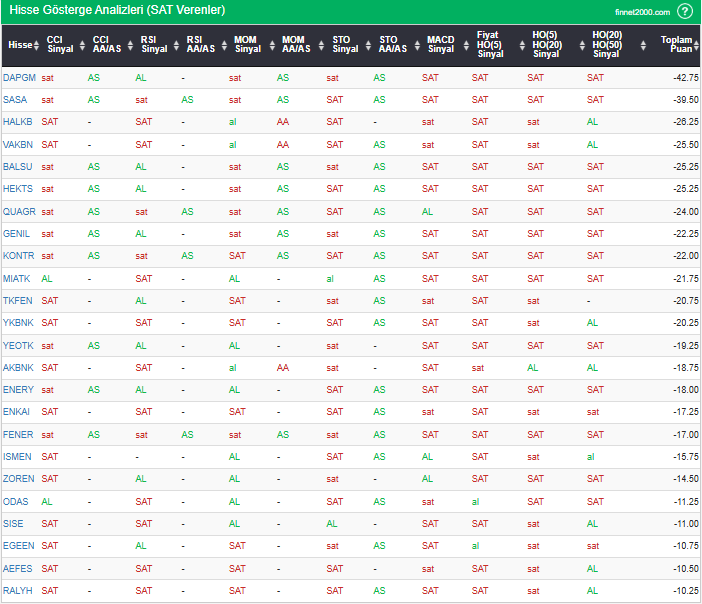
Task: Click the help question mark icon
Action: pyautogui.click(x=684, y=11)
